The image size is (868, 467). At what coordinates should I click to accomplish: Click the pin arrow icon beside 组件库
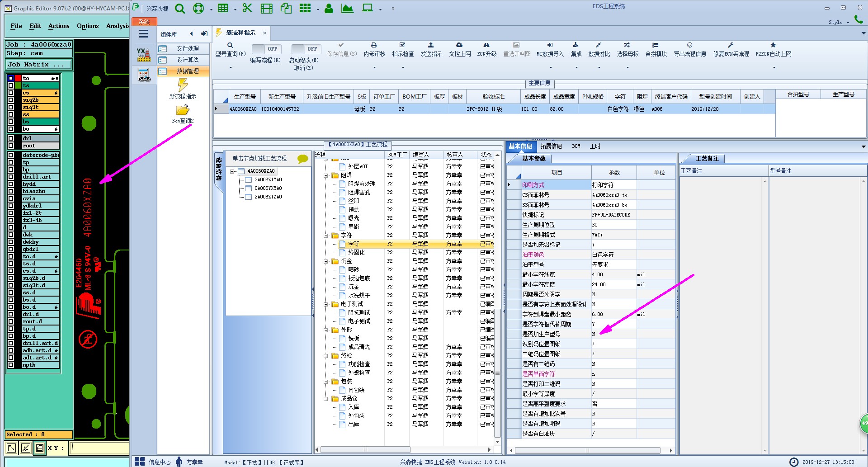[204, 34]
